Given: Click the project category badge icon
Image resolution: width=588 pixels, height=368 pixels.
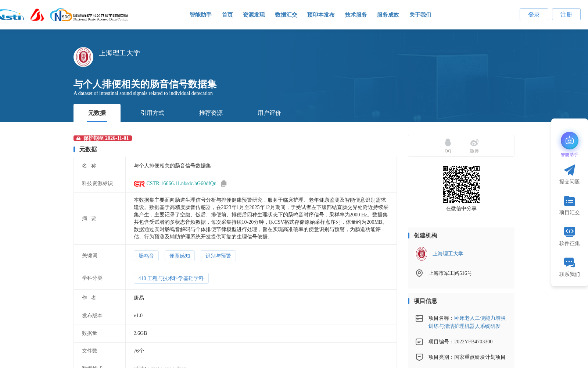Looking at the screenshot, I should click(x=419, y=357).
